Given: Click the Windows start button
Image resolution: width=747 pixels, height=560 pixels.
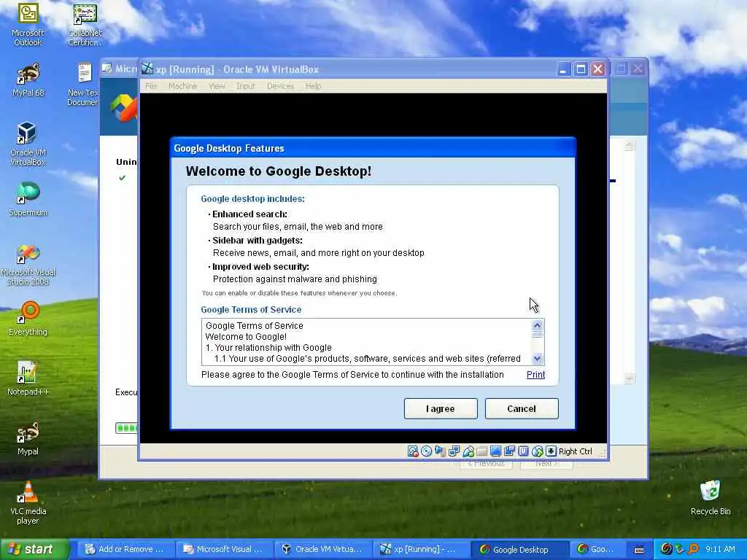Looking at the screenshot, I should click(x=35, y=549).
